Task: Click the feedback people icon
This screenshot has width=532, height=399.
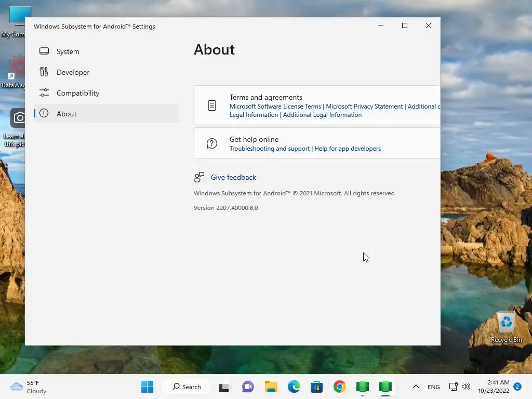Action: click(199, 177)
